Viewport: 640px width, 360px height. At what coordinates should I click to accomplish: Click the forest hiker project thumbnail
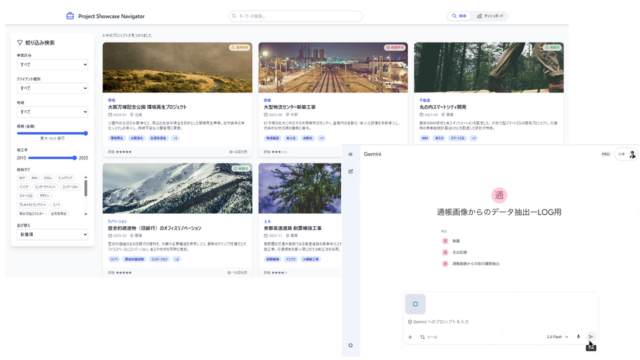489,67
